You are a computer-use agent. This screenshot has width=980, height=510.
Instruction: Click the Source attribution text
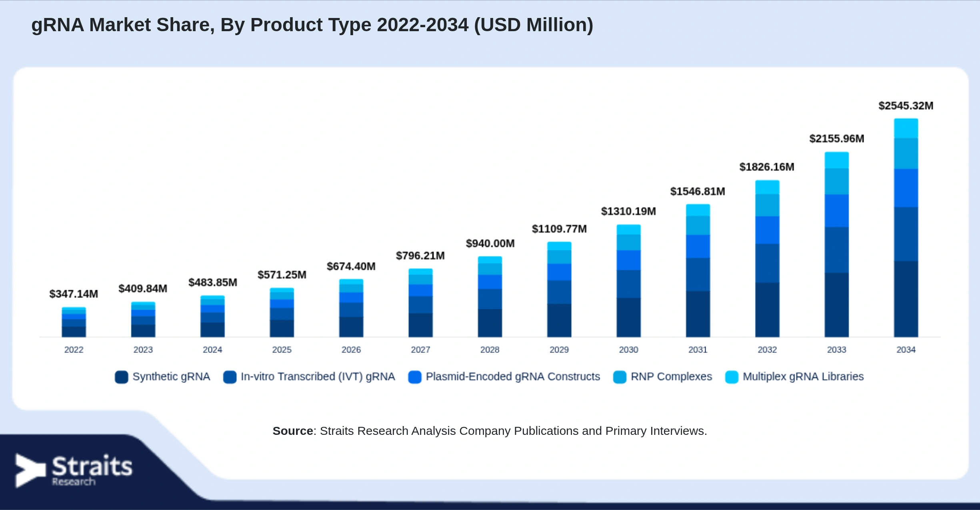[x=490, y=431]
